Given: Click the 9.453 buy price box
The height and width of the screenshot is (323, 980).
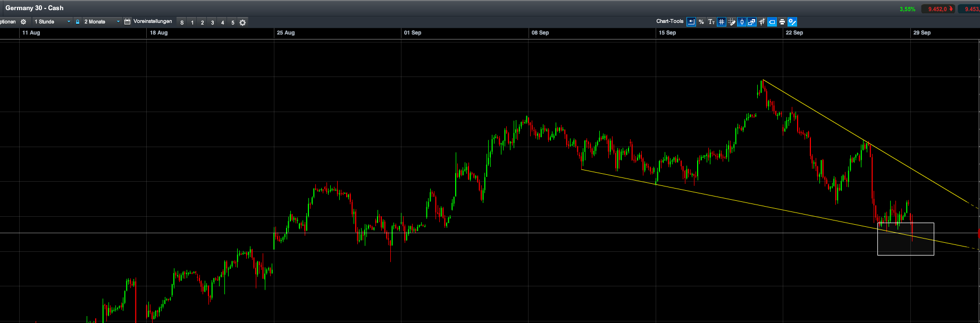Looking at the screenshot, I should [969, 9].
